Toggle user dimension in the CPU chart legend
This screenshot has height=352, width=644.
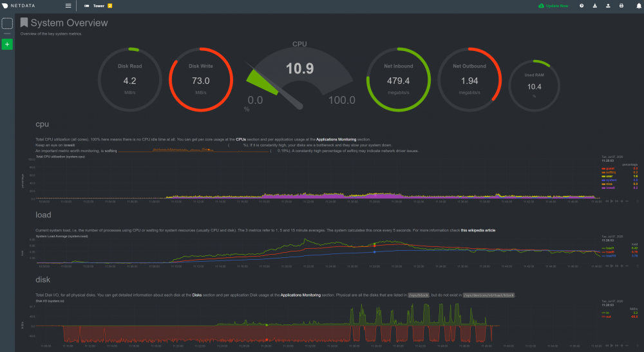point(607,177)
